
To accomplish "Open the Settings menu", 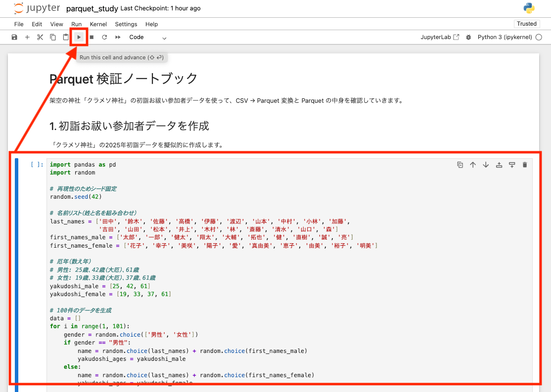I will tap(126, 24).
